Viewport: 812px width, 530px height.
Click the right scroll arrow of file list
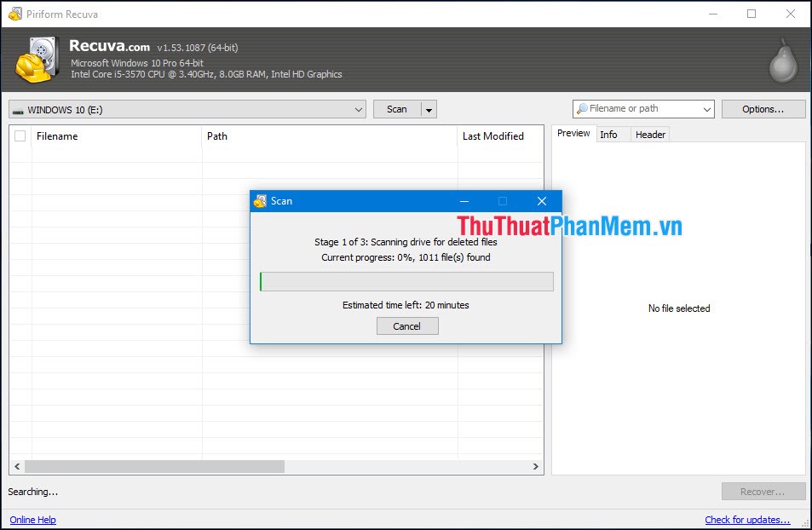coord(535,466)
